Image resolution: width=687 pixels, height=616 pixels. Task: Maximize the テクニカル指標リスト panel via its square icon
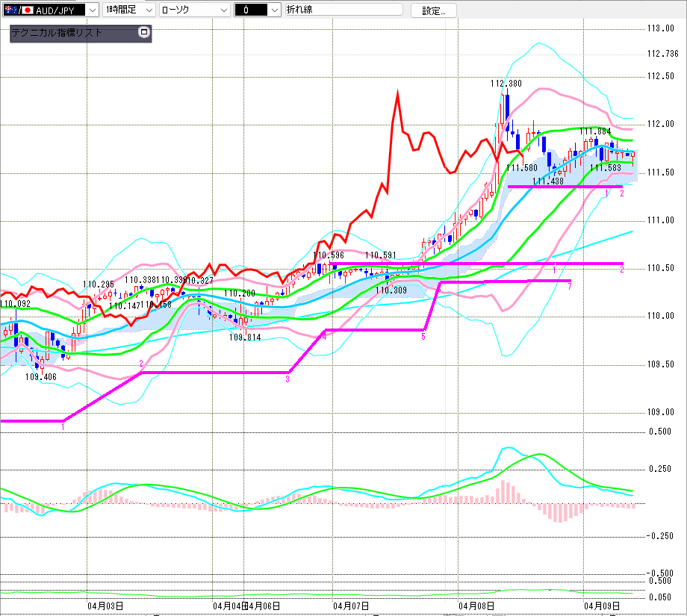[144, 33]
